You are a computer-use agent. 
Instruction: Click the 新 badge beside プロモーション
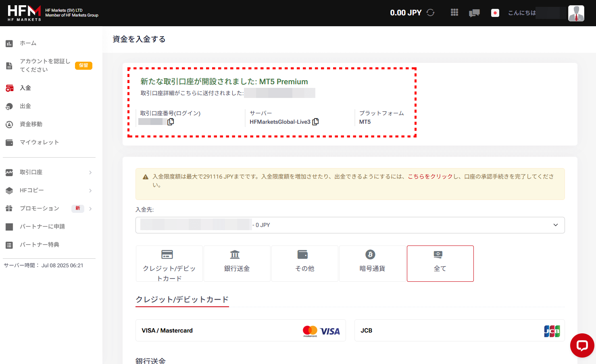click(x=78, y=208)
